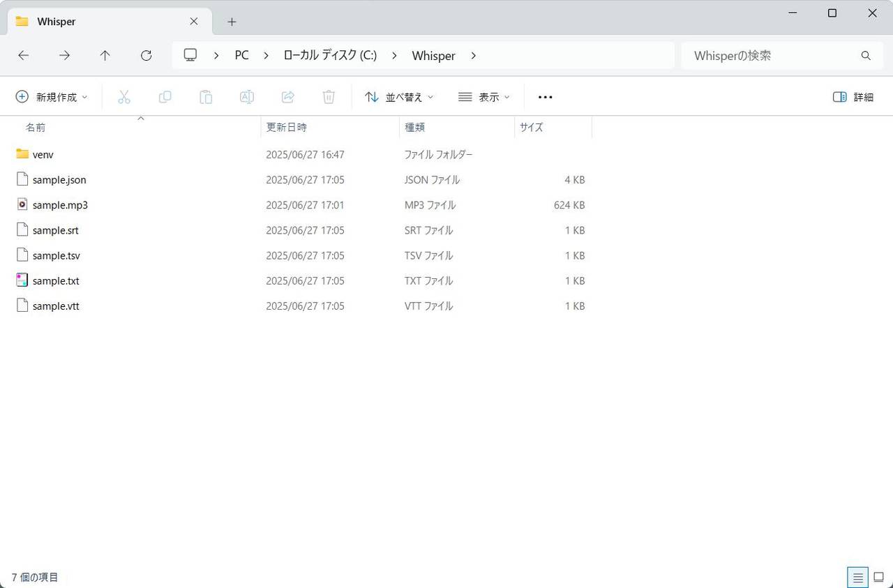Select sample.vtt file name

click(56, 306)
